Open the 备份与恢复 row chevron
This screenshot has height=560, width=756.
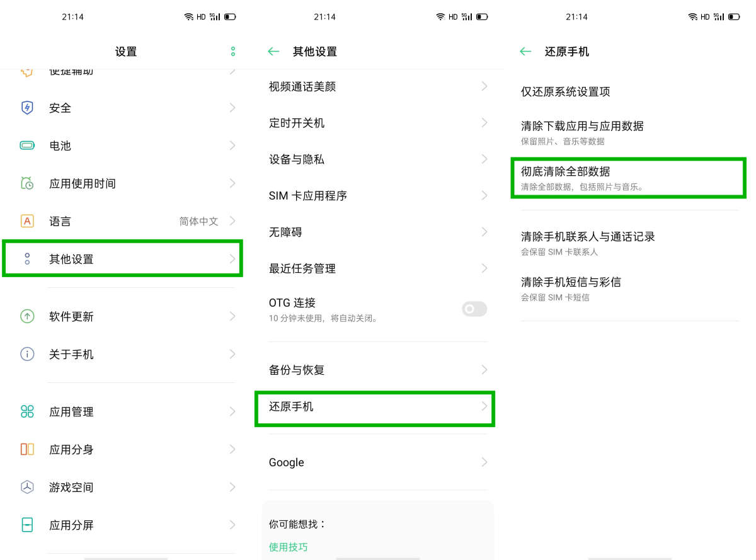(484, 370)
